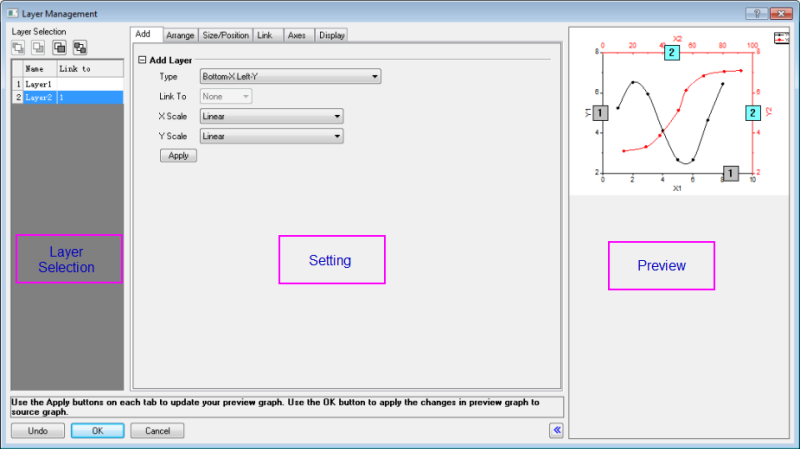800x449 pixels.
Task: Switch to the Size/Position tab
Action: (x=225, y=35)
